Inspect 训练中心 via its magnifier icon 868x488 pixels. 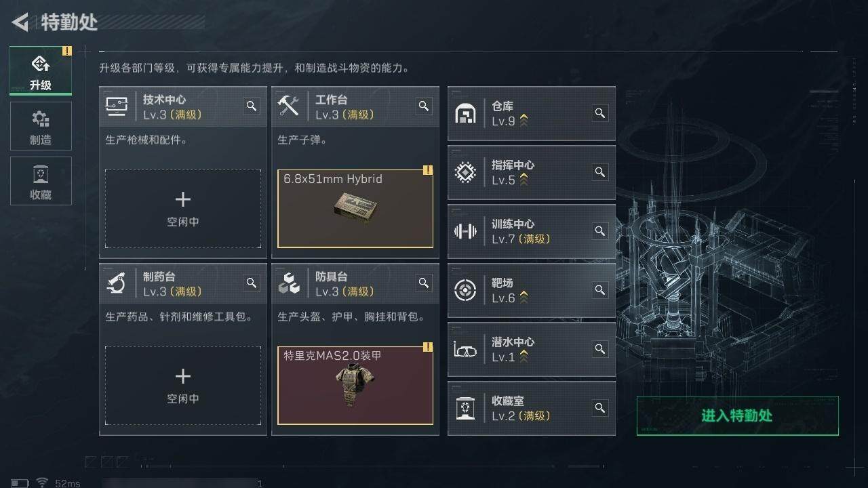[599, 230]
